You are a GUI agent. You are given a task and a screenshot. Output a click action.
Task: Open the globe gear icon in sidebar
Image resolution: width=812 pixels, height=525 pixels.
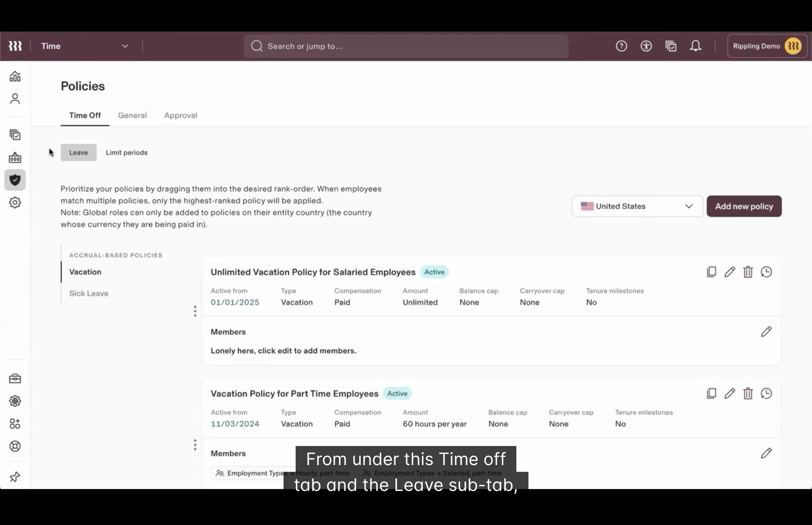(x=15, y=401)
